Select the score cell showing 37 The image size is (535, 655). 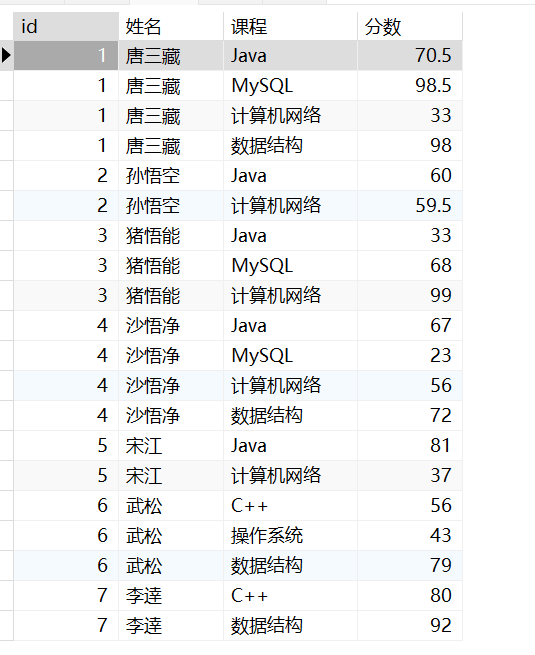(x=410, y=475)
